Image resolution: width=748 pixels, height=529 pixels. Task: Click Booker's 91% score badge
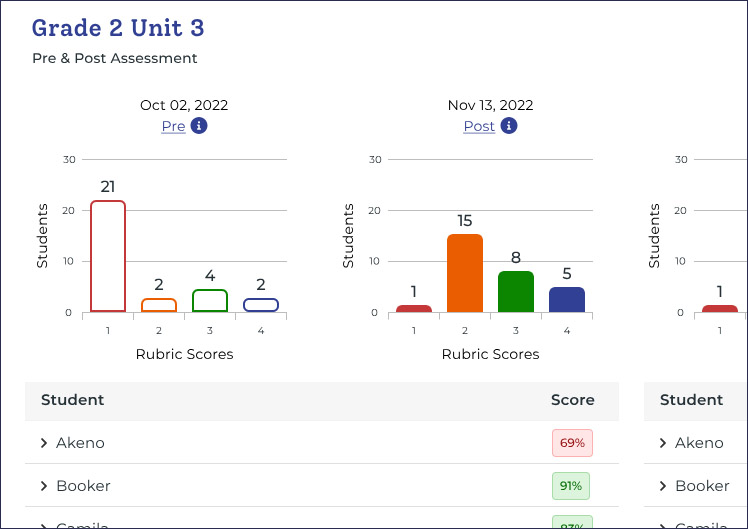[572, 486]
